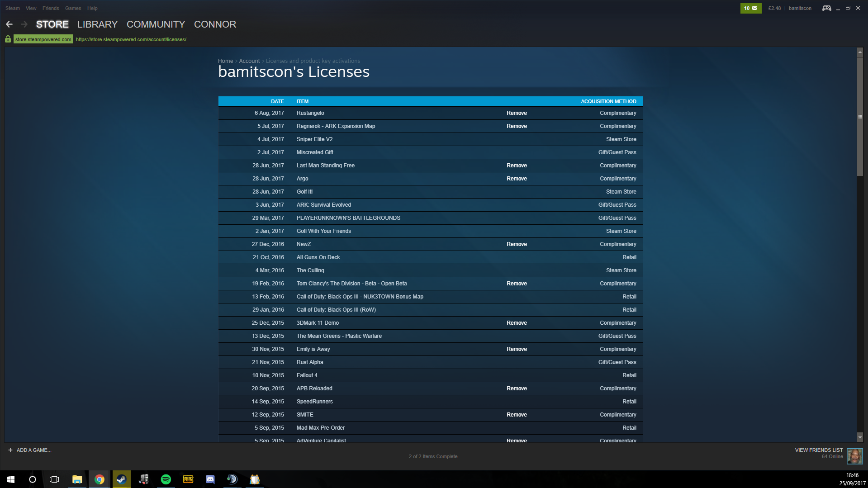Open Cortana search circle

click(x=33, y=479)
